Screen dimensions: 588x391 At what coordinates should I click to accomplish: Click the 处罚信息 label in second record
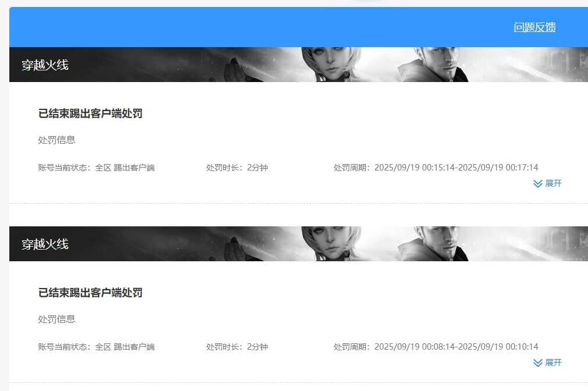point(56,319)
